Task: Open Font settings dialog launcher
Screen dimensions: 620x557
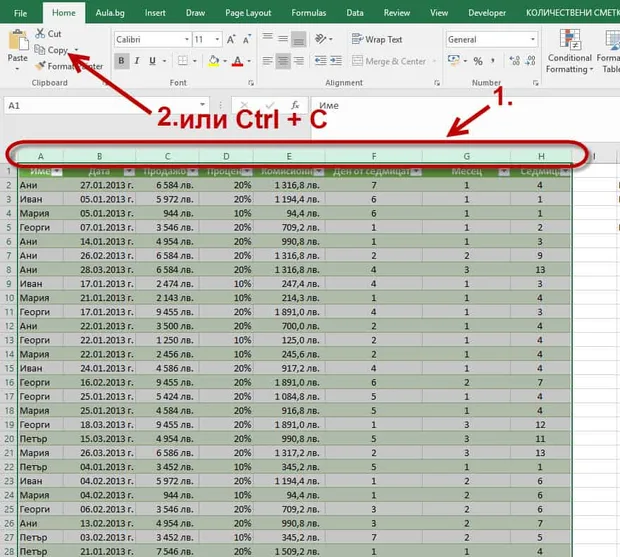Action: click(x=251, y=83)
